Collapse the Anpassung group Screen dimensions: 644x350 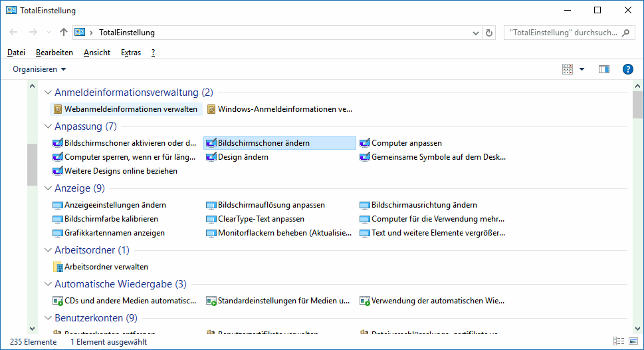[48, 126]
